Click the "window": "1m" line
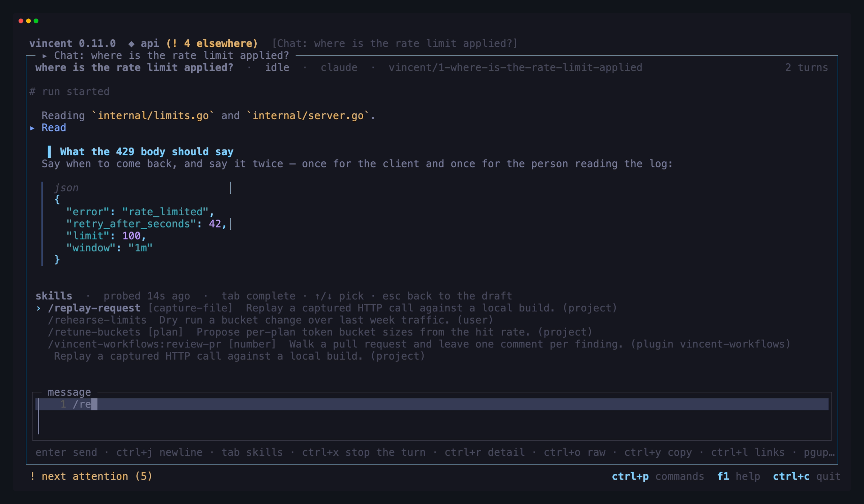The image size is (864, 504). point(109,248)
